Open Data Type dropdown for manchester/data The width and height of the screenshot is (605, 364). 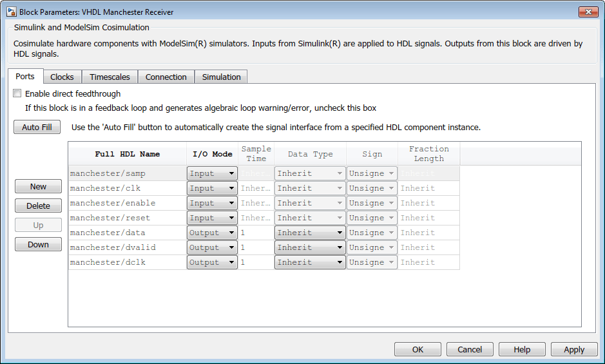(x=310, y=233)
